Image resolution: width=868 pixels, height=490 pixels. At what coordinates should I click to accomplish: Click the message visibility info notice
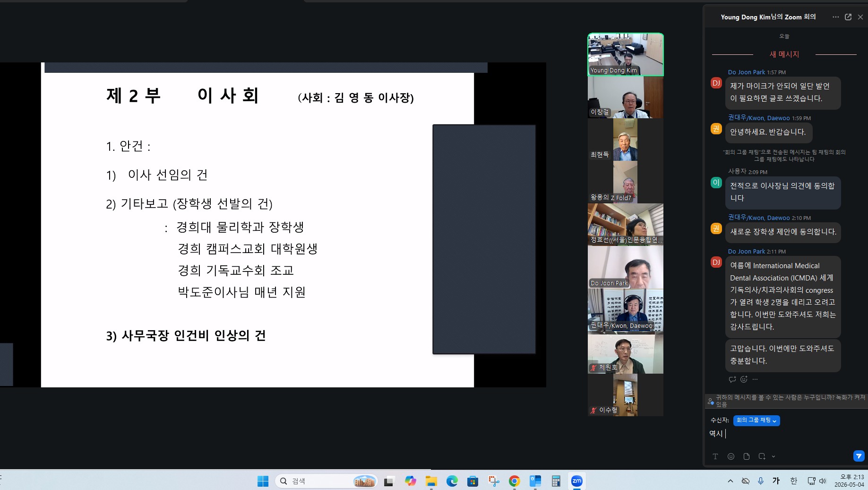point(786,401)
